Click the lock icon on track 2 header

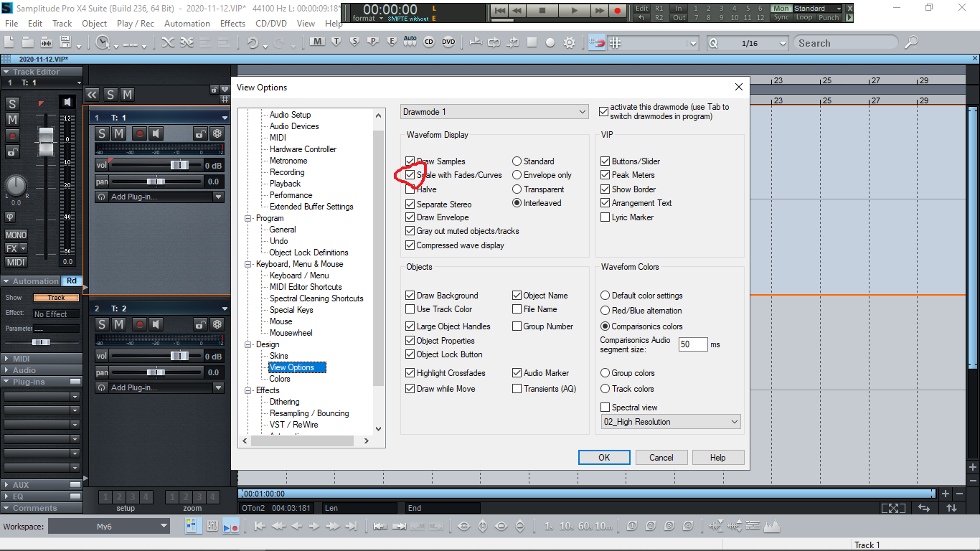[x=200, y=324]
